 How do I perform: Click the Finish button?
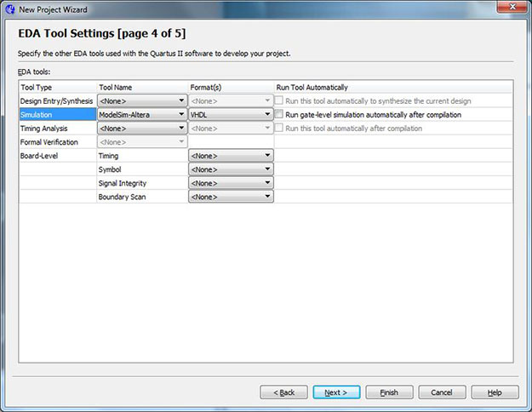click(389, 392)
